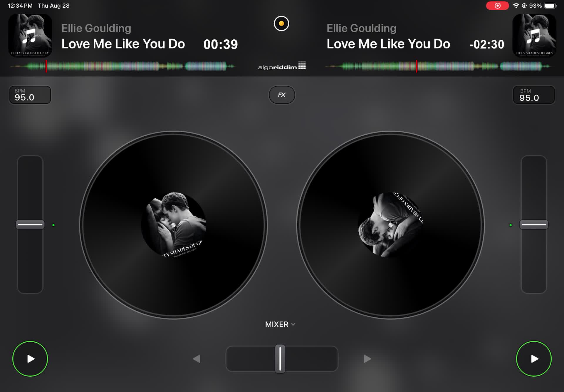
Task: Toggle left deck time display 00:39
Action: click(221, 44)
